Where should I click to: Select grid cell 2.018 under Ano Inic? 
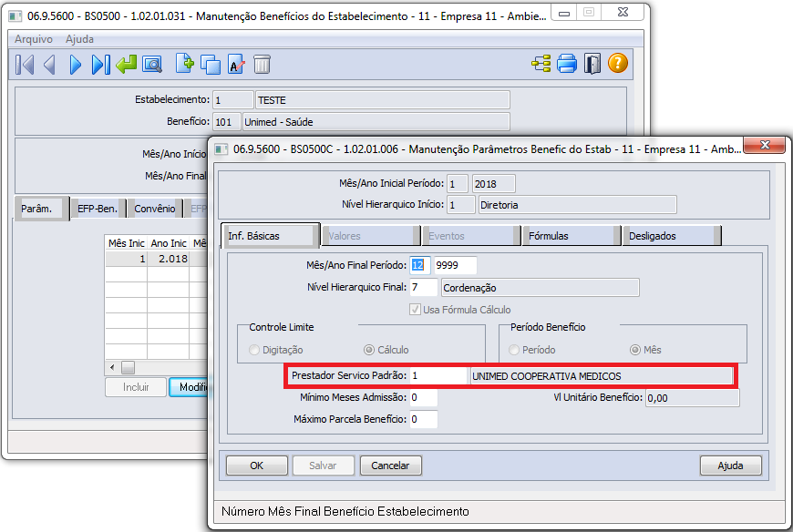coord(169,259)
